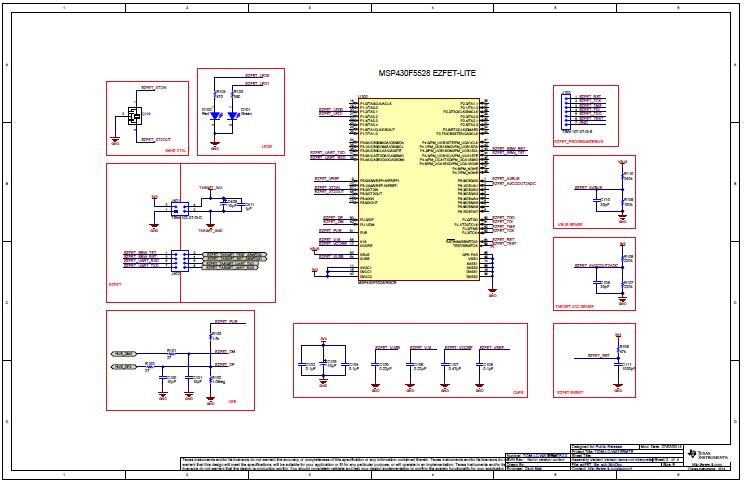Click the programming bus connector symbol
This screenshot has width=745, height=484.
(x=567, y=110)
